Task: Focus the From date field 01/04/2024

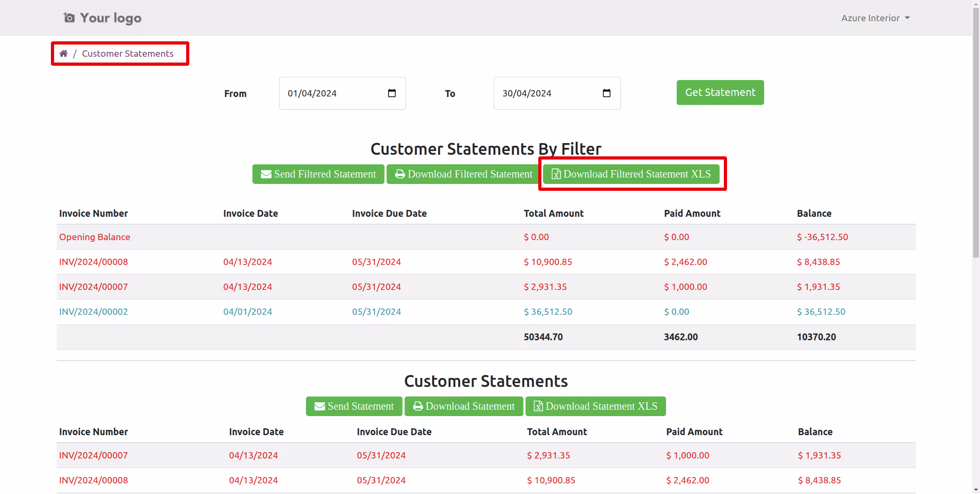Action: (343, 93)
